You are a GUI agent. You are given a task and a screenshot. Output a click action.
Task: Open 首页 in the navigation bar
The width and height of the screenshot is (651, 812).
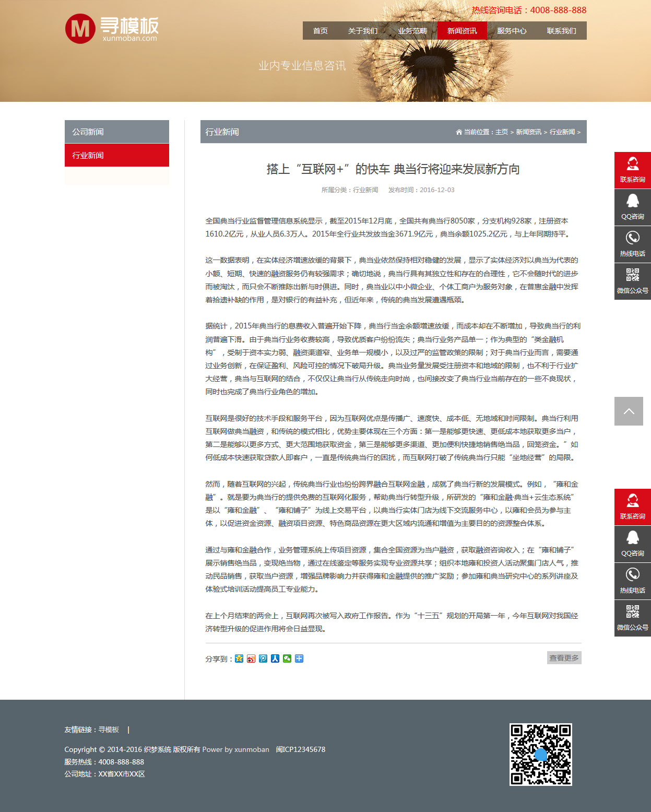320,31
